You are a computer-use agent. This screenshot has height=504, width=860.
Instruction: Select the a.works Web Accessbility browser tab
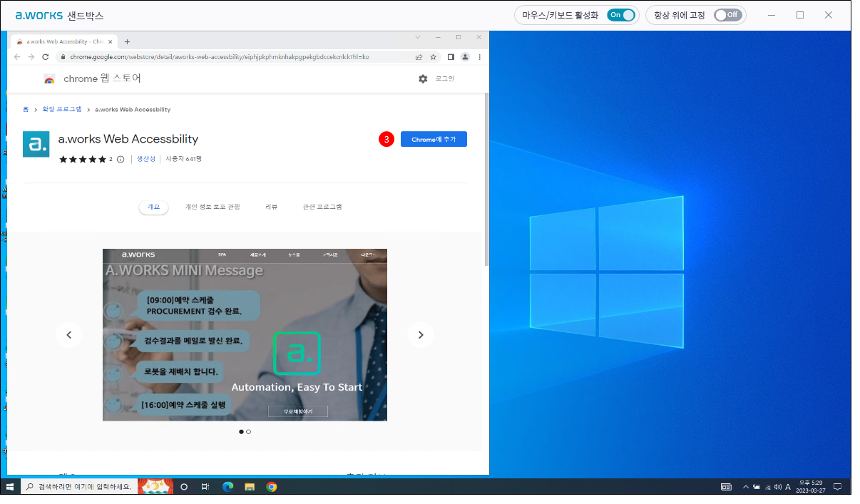(x=65, y=41)
